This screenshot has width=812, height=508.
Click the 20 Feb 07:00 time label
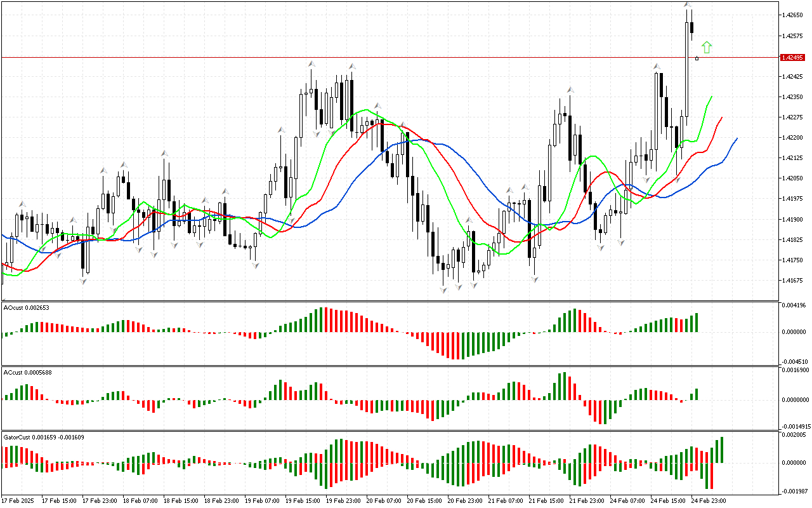pyautogui.click(x=384, y=501)
